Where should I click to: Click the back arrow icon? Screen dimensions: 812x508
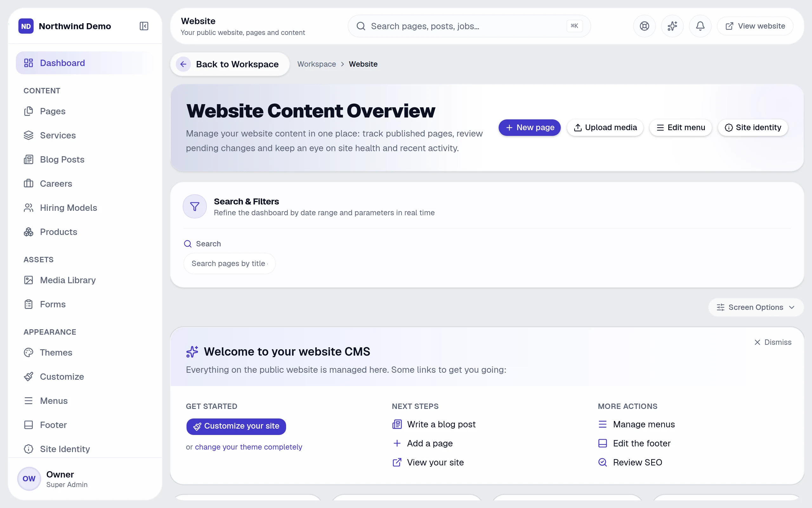tap(183, 64)
